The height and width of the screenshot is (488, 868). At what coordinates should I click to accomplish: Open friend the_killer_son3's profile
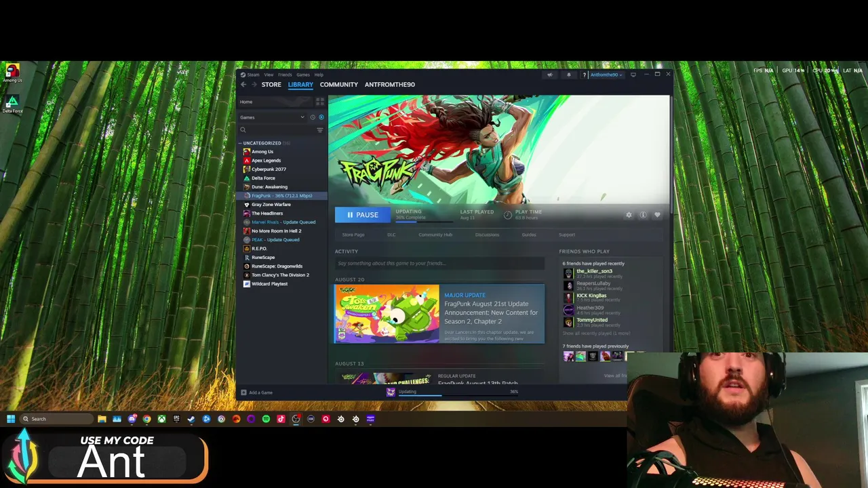tap(594, 271)
